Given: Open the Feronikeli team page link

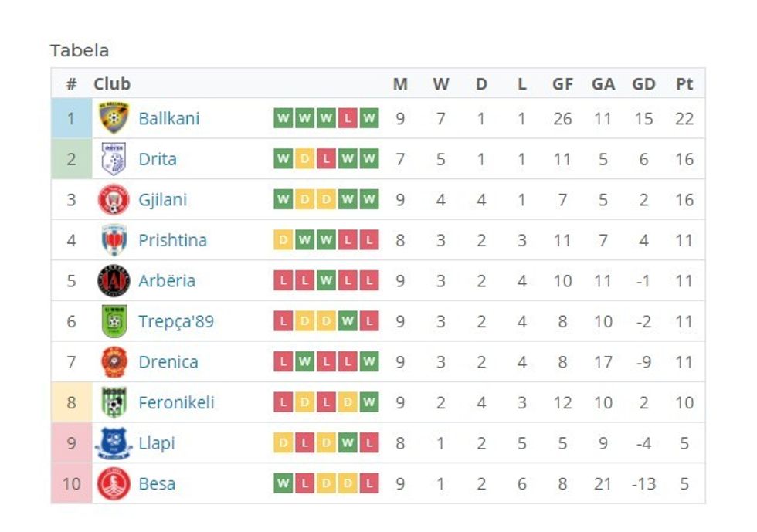Looking at the screenshot, I should [176, 402].
